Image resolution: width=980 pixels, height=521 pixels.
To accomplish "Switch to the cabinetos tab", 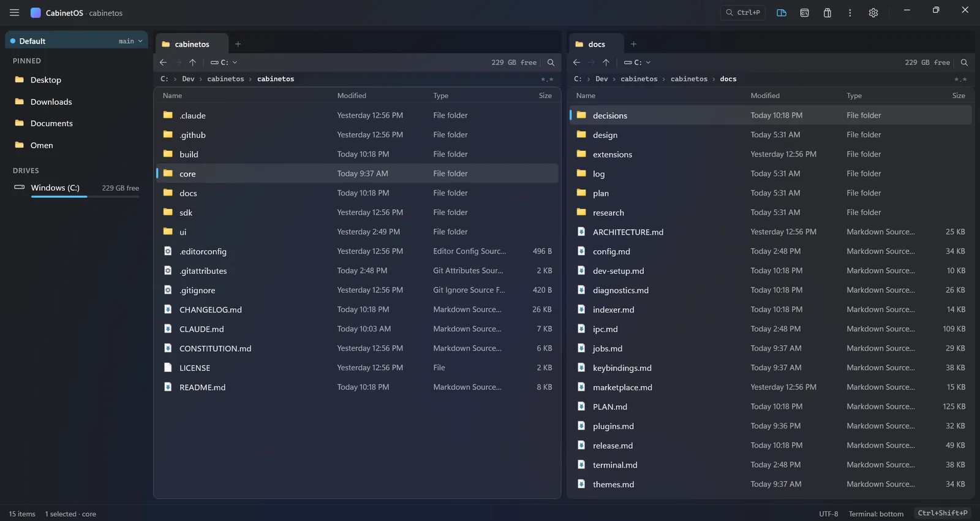I will pos(192,44).
